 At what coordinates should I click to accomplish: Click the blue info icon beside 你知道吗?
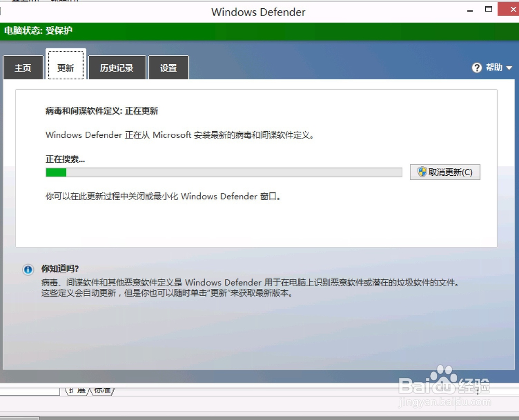[x=28, y=270]
